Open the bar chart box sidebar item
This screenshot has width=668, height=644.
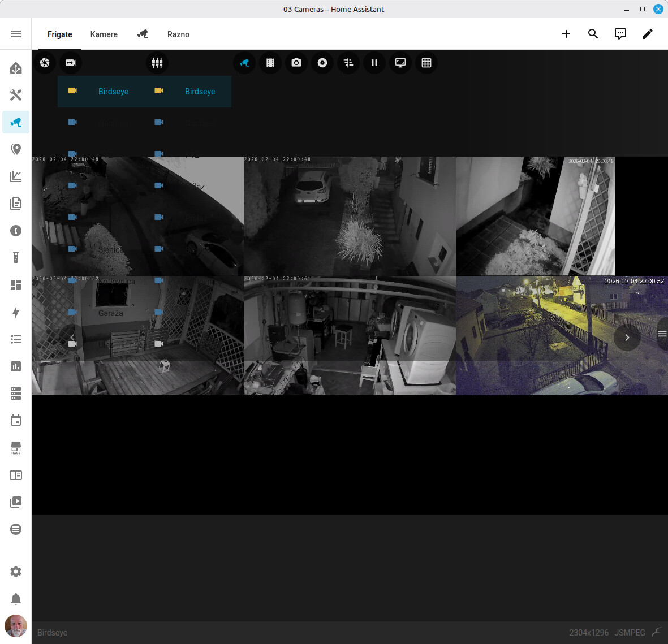pyautogui.click(x=16, y=366)
